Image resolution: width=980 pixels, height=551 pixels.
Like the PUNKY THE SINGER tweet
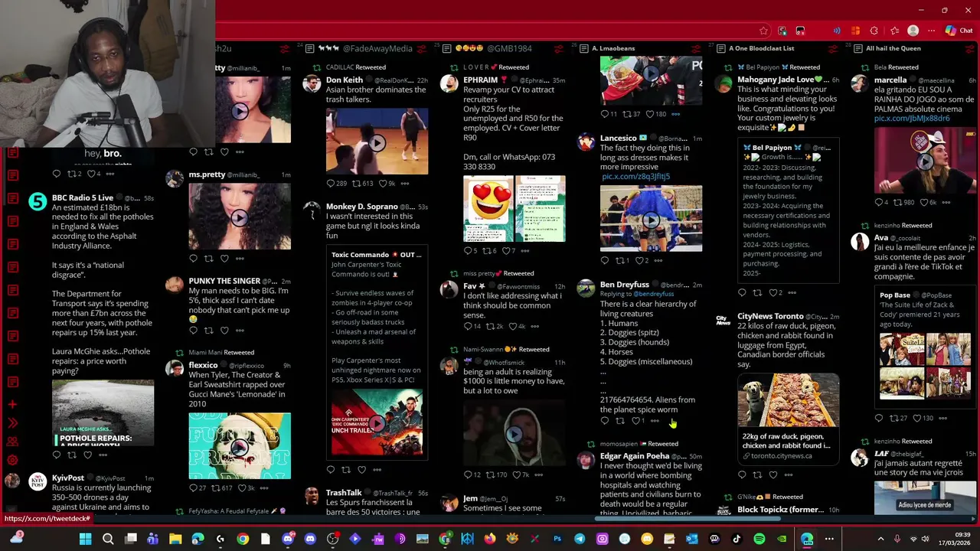224,331
